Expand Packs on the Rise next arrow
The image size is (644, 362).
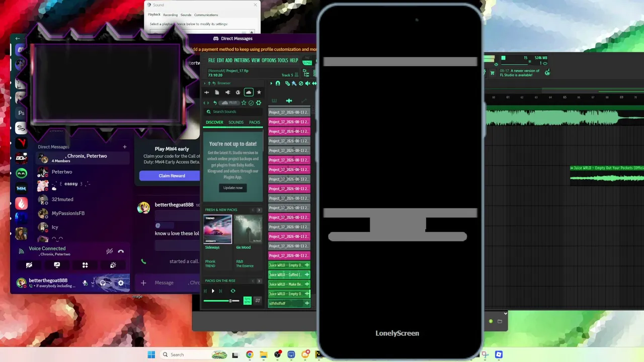point(259,281)
